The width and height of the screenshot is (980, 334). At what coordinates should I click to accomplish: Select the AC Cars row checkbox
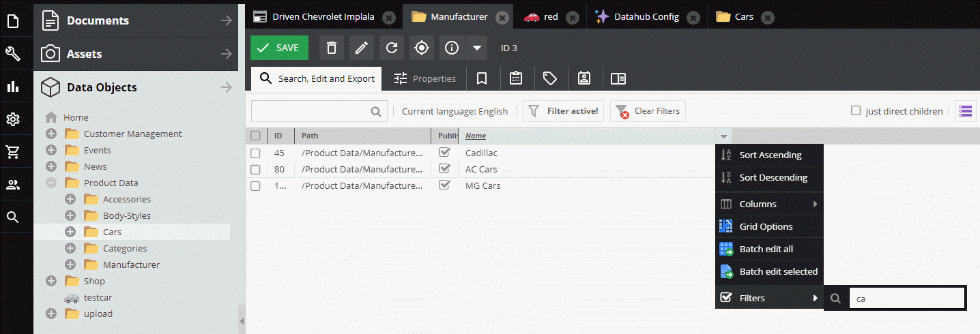click(255, 169)
